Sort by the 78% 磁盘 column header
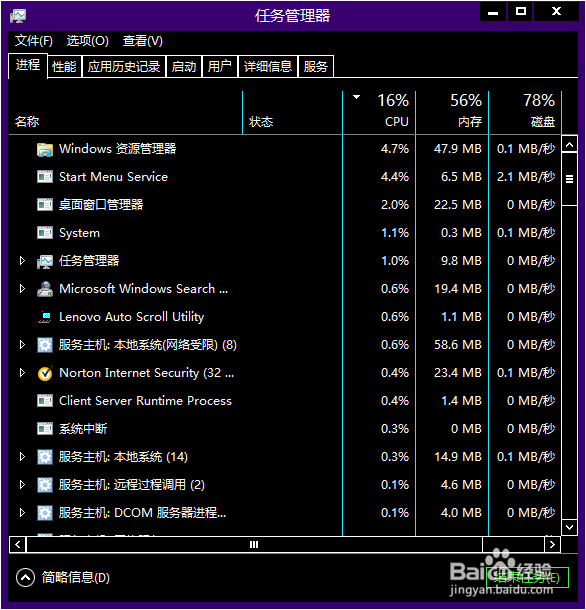This screenshot has width=586, height=610. (525, 113)
